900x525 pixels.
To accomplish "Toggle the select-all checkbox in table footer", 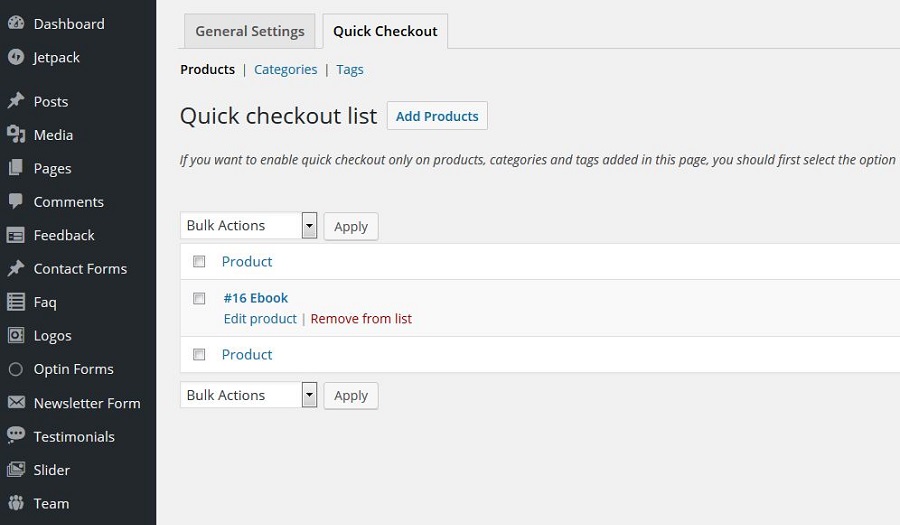I will pos(199,354).
